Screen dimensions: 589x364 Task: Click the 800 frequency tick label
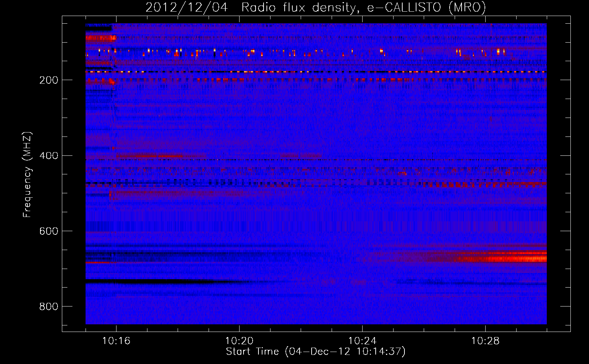point(49,306)
